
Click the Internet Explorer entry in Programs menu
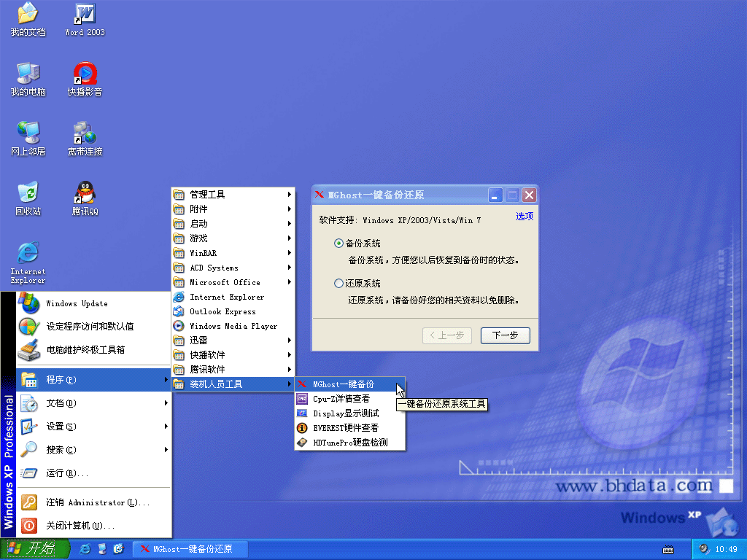(233, 297)
